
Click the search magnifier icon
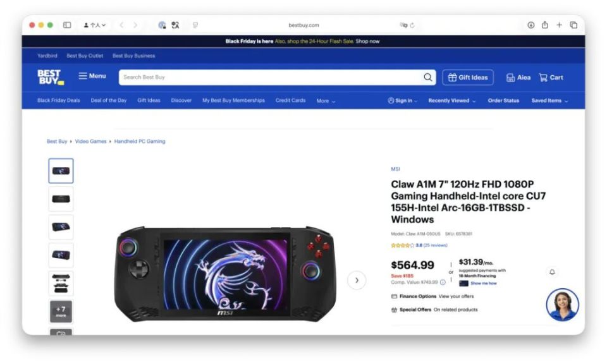pos(428,77)
